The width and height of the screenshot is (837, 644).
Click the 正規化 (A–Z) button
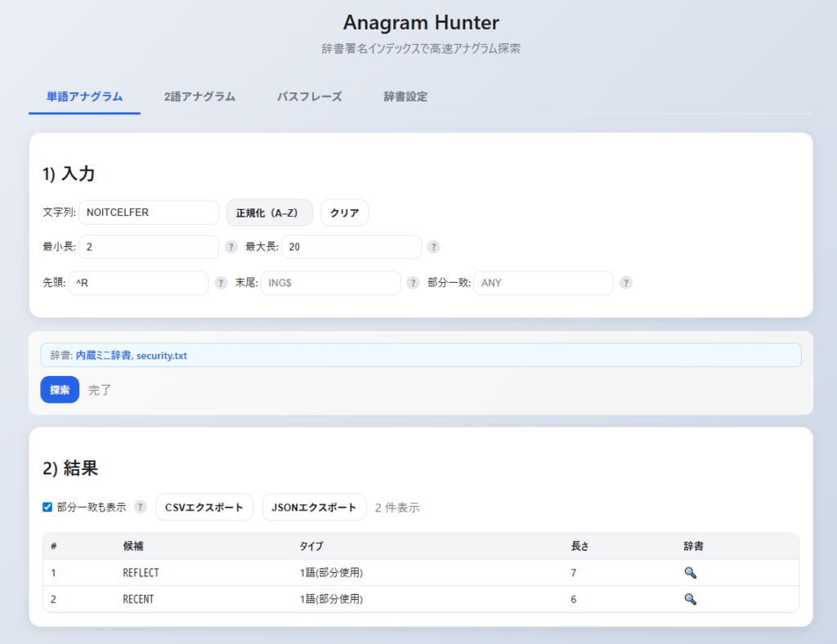point(269,212)
